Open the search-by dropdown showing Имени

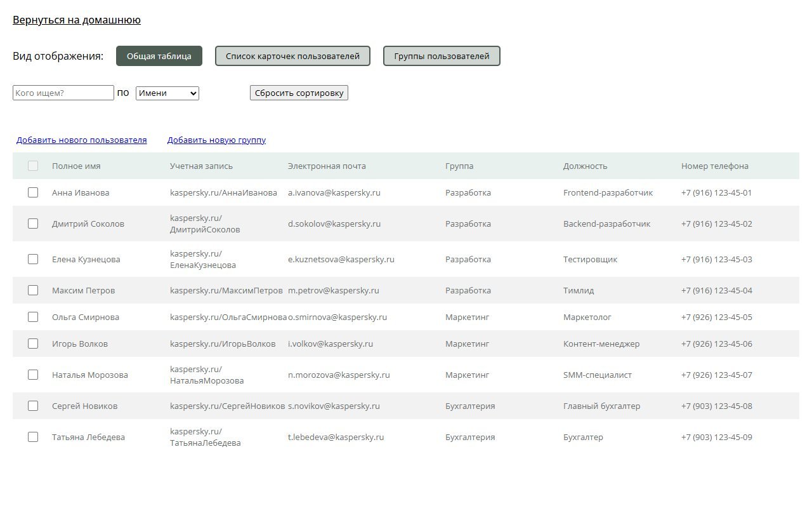point(167,93)
